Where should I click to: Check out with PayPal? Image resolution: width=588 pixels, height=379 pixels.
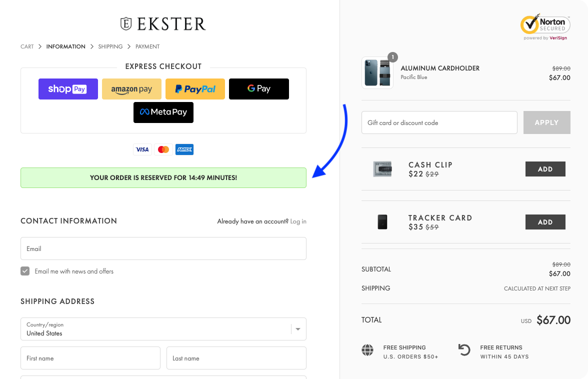click(x=195, y=89)
